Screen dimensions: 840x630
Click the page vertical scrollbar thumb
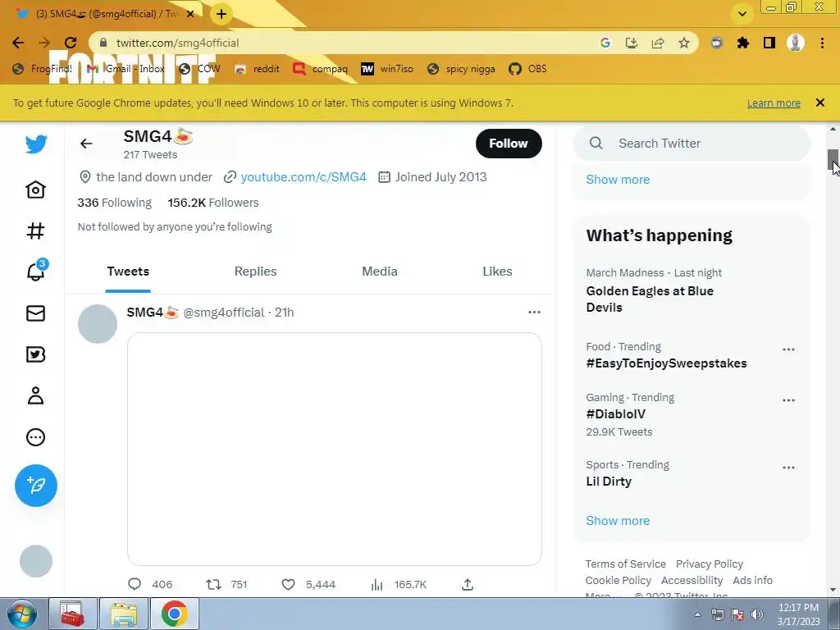coord(833,160)
